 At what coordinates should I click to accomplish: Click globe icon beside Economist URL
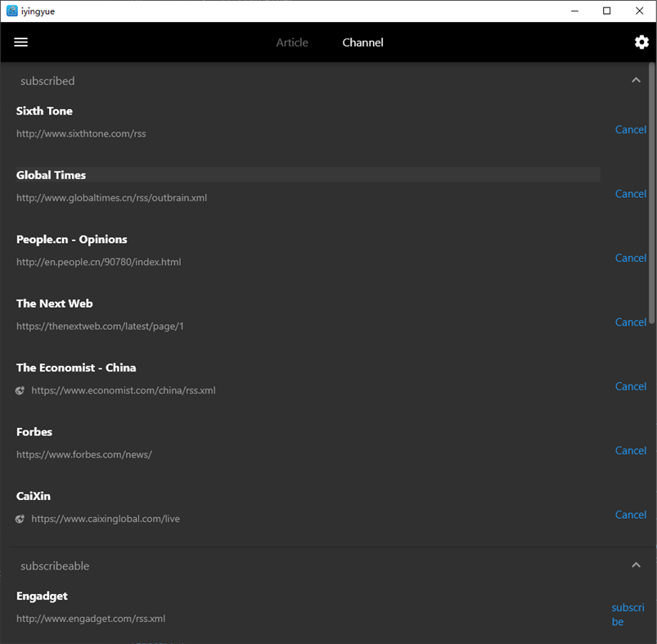point(20,390)
